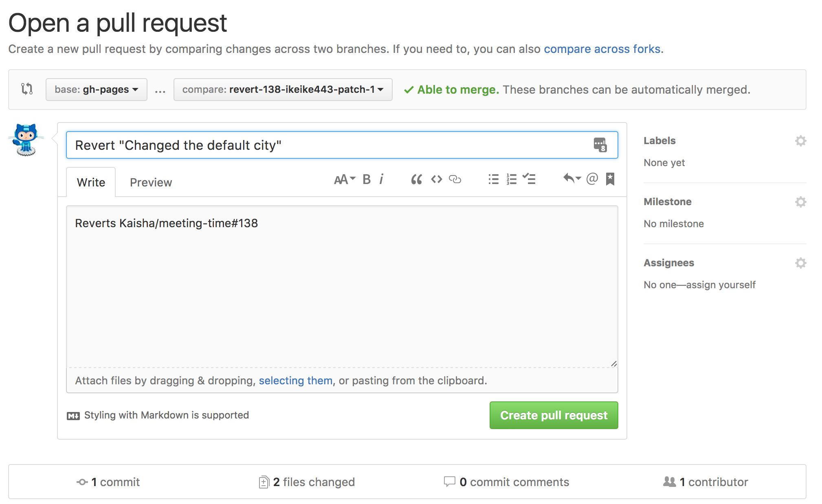Add a link with the link icon

[x=455, y=179]
